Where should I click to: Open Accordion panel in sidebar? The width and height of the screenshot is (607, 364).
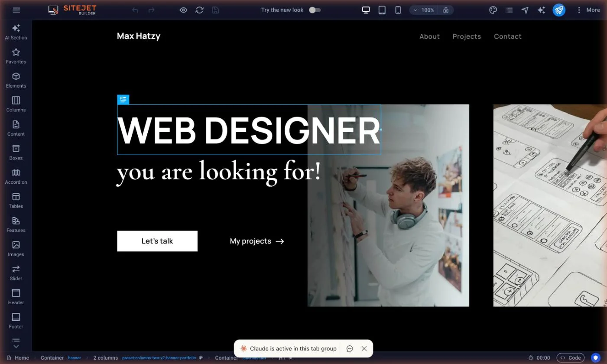(16, 177)
